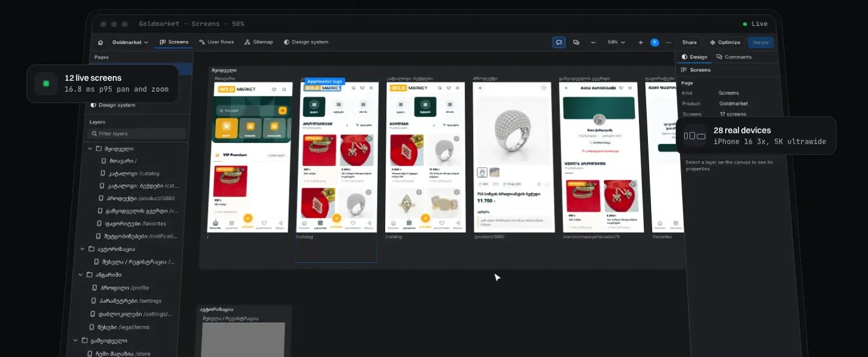Click the hamburger menu icon in catalog screen header
Screen dimensions: 868x357
click(371, 88)
